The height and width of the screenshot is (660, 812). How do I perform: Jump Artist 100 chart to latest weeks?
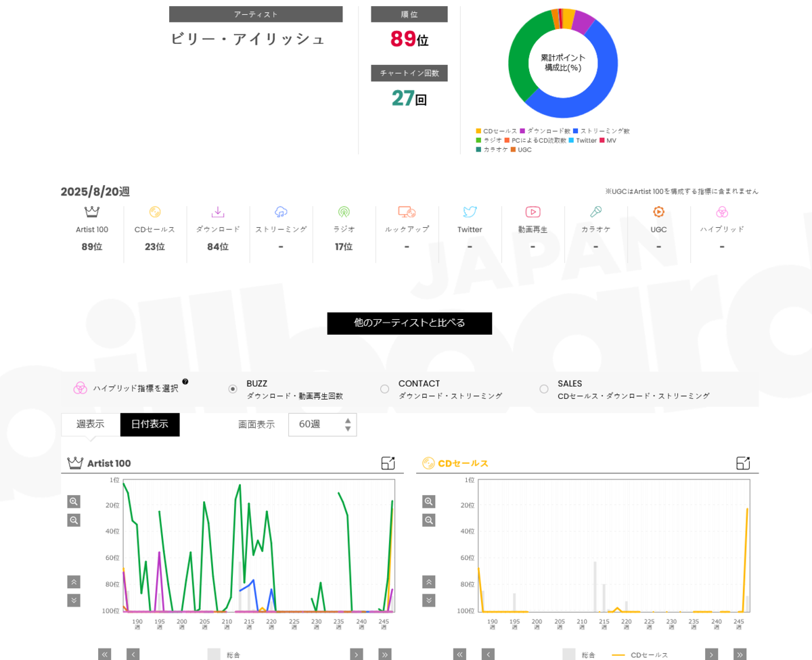[x=385, y=655]
